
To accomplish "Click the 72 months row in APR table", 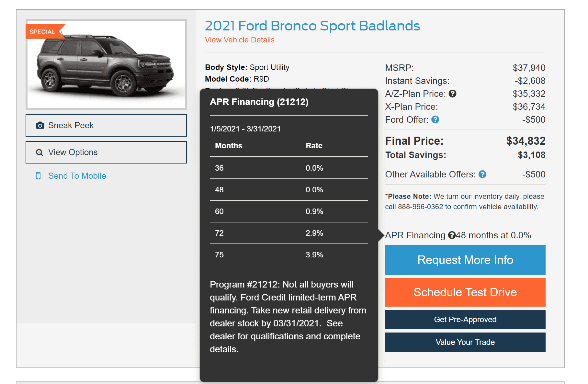I will 288,233.
